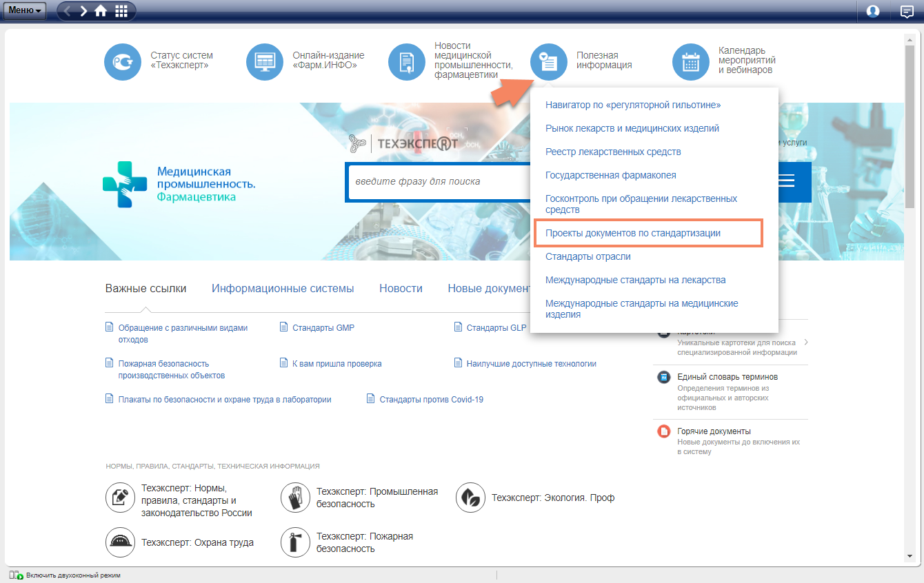Switch to Важные ссылки tab

pos(145,288)
